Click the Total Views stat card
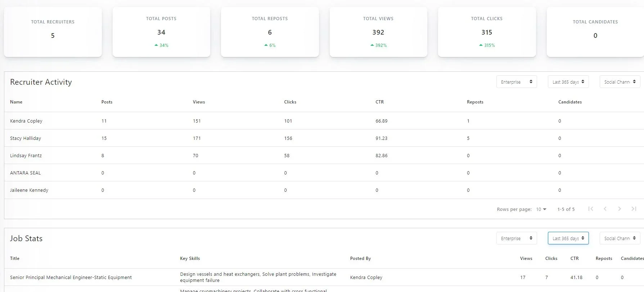Image resolution: width=644 pixels, height=292 pixels. coord(378,32)
